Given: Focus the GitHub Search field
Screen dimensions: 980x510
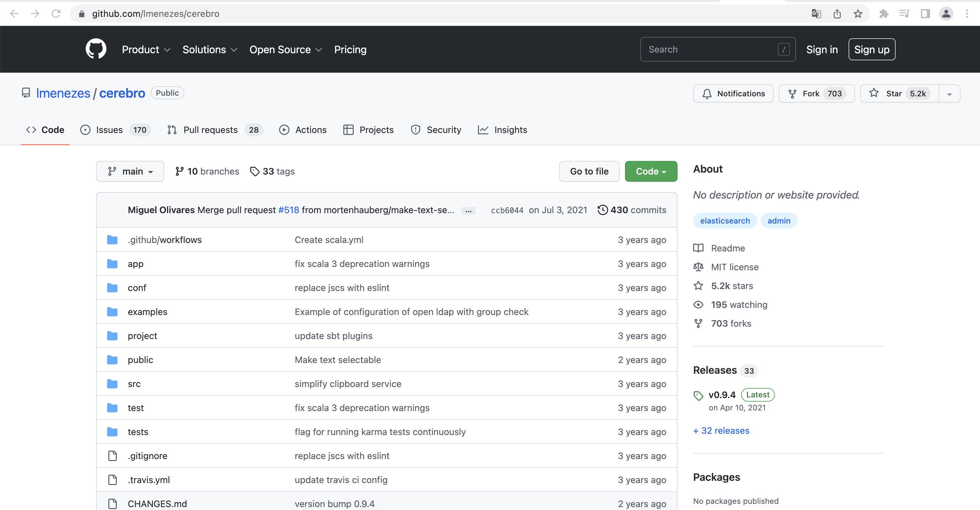Looking at the screenshot, I should click(717, 49).
